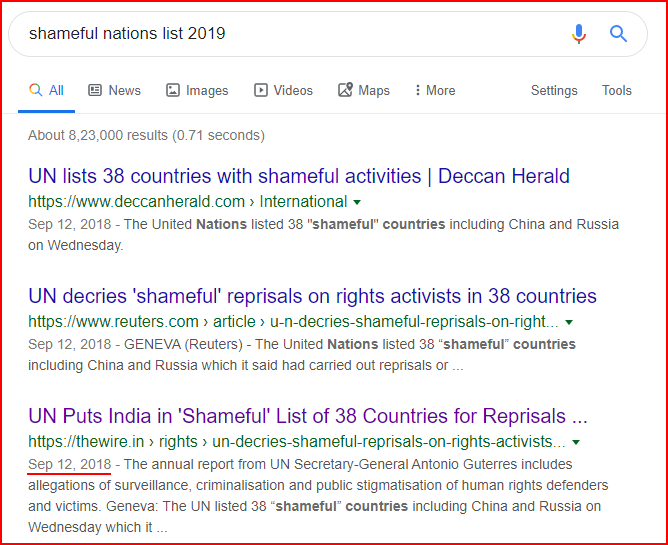Click the 'About 8,23,000 results' text
This screenshot has height=545, width=668.
pyautogui.click(x=146, y=136)
